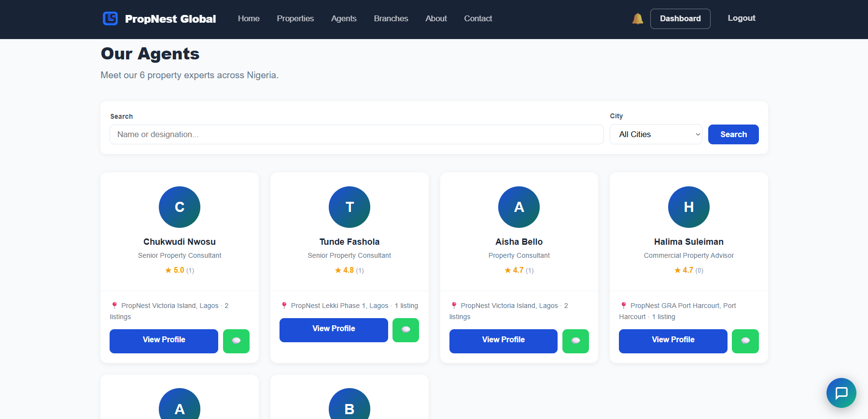Click the blue Search button
The width and height of the screenshot is (868, 419).
point(733,134)
